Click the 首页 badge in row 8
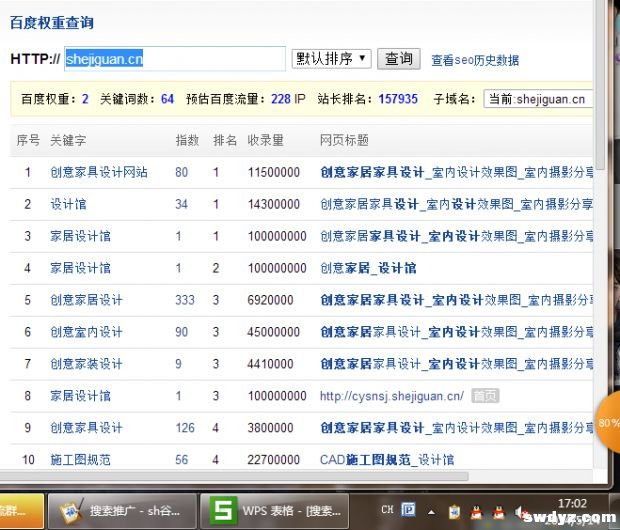The image size is (620, 530). 485,396
